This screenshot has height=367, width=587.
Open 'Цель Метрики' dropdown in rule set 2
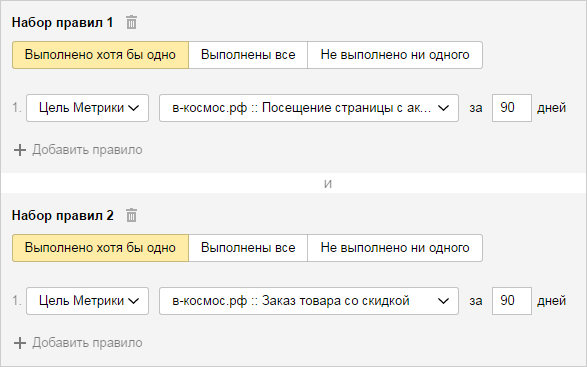[87, 301]
